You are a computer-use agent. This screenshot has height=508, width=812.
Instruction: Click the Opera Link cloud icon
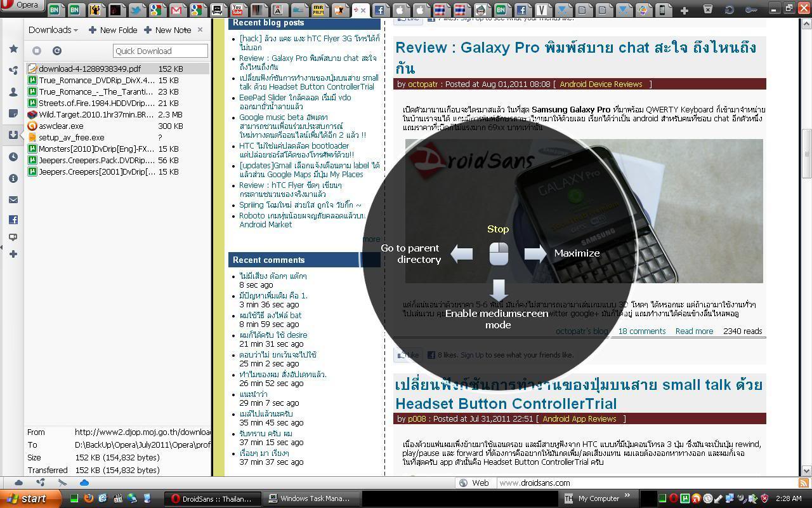[x=84, y=483]
